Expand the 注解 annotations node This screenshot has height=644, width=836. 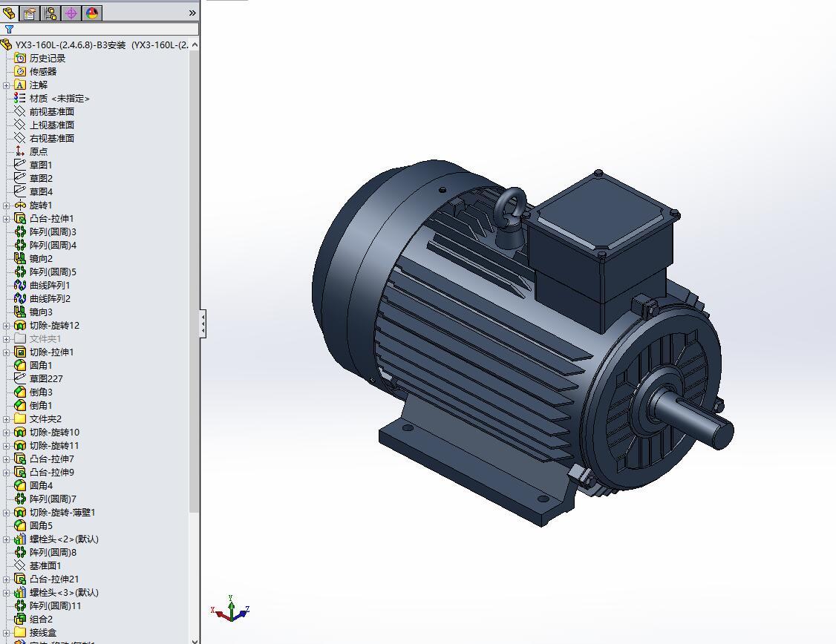coord(6,85)
